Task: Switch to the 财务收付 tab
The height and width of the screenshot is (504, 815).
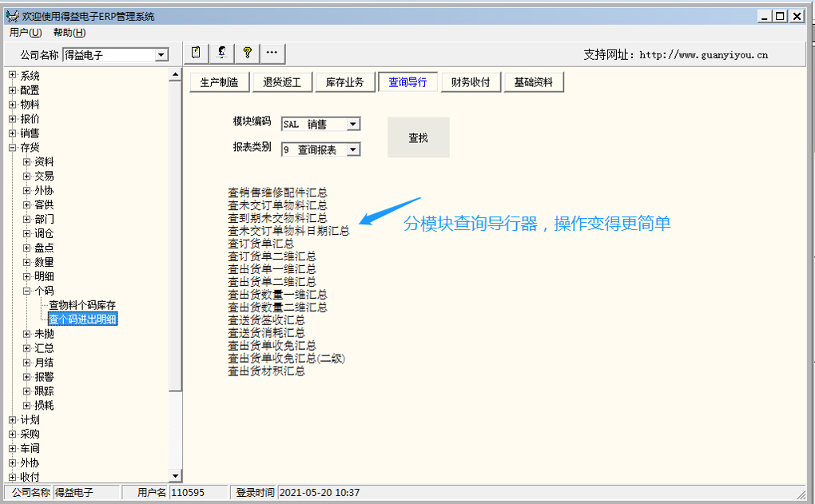Action: point(471,82)
